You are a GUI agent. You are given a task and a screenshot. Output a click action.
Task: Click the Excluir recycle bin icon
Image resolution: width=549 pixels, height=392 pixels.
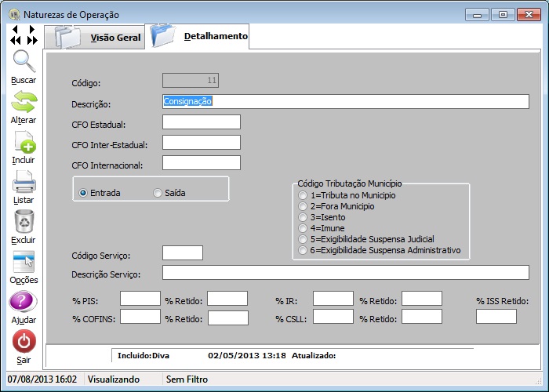[23, 223]
